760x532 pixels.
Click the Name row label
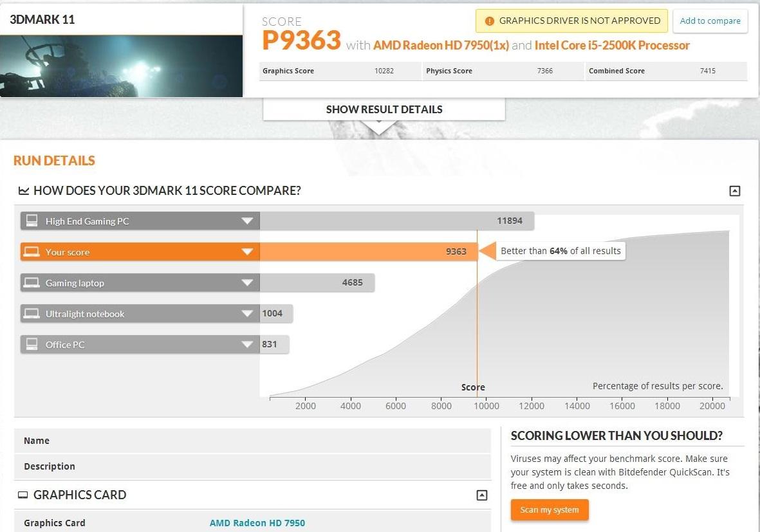pos(36,441)
